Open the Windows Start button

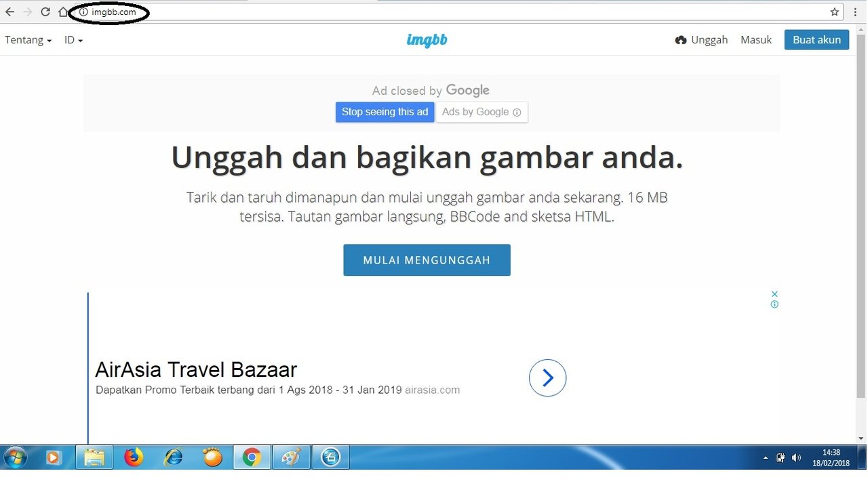click(14, 458)
